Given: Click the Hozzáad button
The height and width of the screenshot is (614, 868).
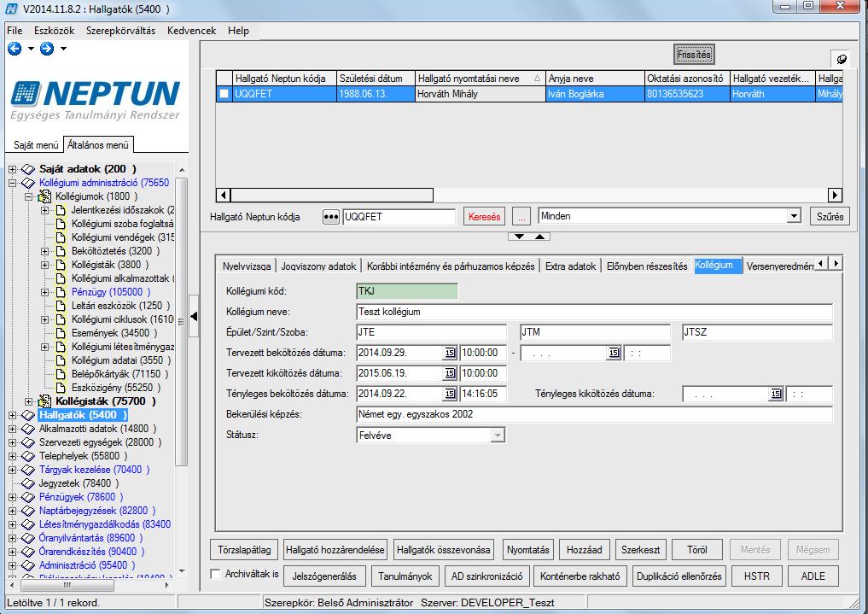Looking at the screenshot, I should point(584,550).
